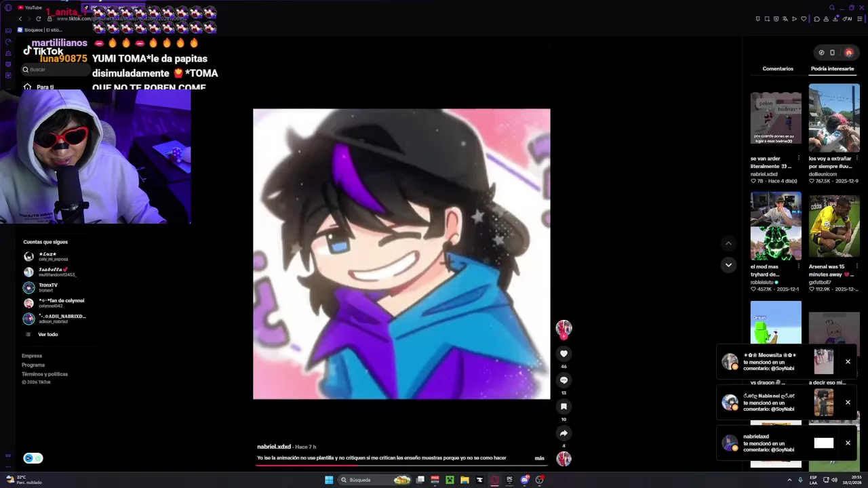Open the 'Arsenal was 15 minutes away' thumbnail
868x488 pixels.
coord(834,226)
